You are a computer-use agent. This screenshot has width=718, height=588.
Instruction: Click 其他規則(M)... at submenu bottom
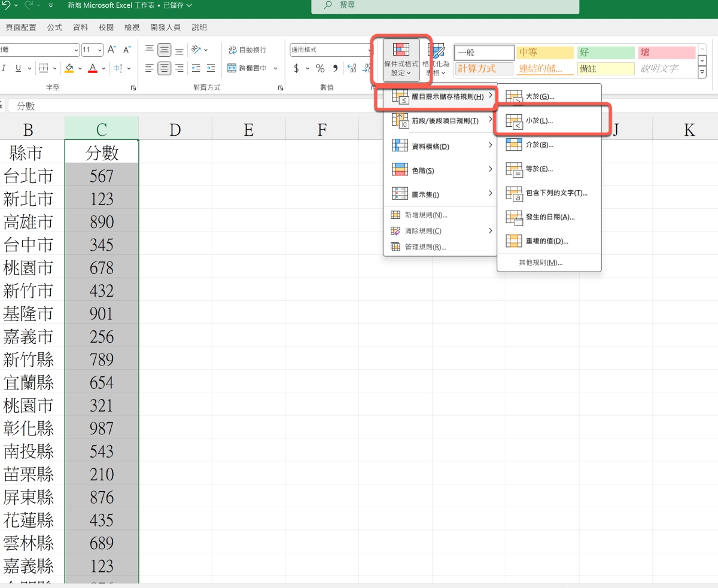[x=540, y=263]
